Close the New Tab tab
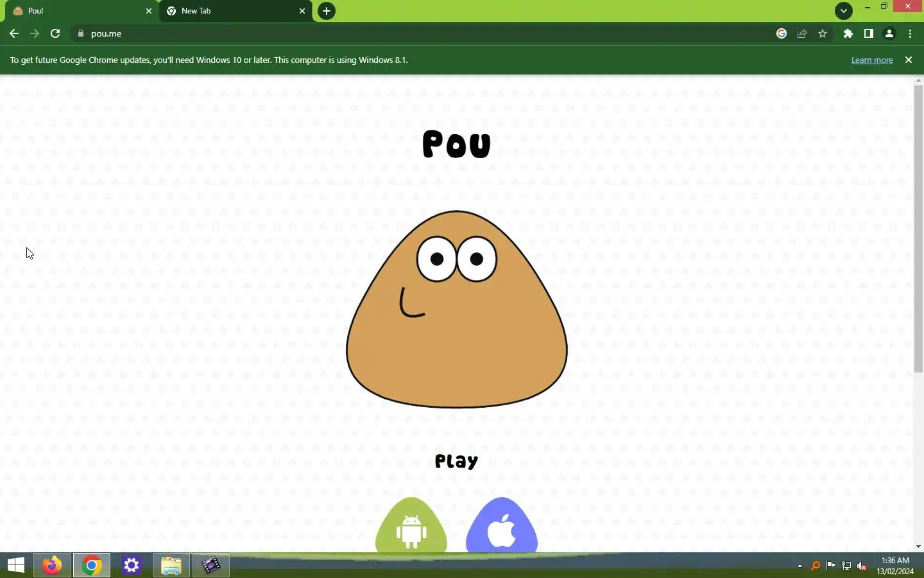This screenshot has width=924, height=578. [302, 11]
